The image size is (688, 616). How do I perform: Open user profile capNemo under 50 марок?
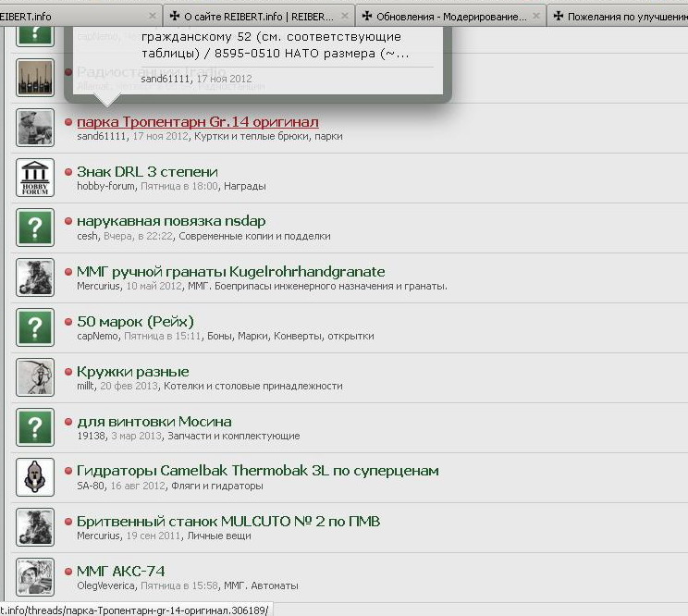click(97, 337)
